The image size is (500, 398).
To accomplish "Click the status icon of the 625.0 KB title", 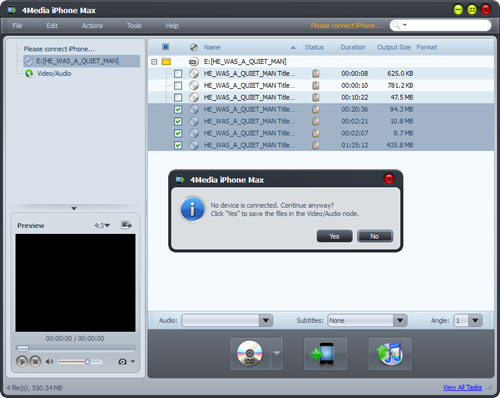I will click(316, 73).
